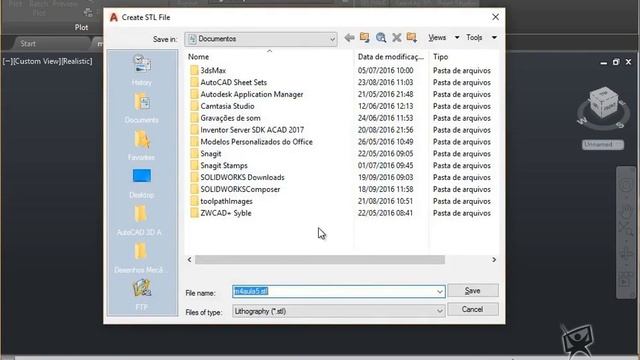Image resolution: width=640 pixels, height=360 pixels.
Task: Expand the Tools dropdown arrow
Action: click(x=494, y=38)
